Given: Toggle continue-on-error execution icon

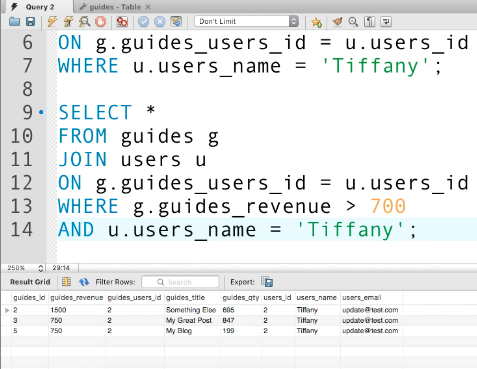Looking at the screenshot, I should click(x=122, y=22).
